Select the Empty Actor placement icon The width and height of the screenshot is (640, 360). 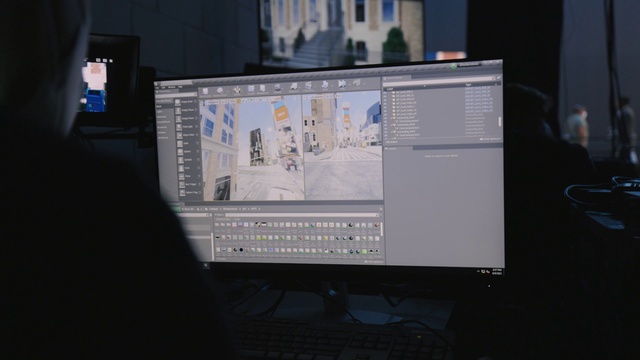[177, 102]
